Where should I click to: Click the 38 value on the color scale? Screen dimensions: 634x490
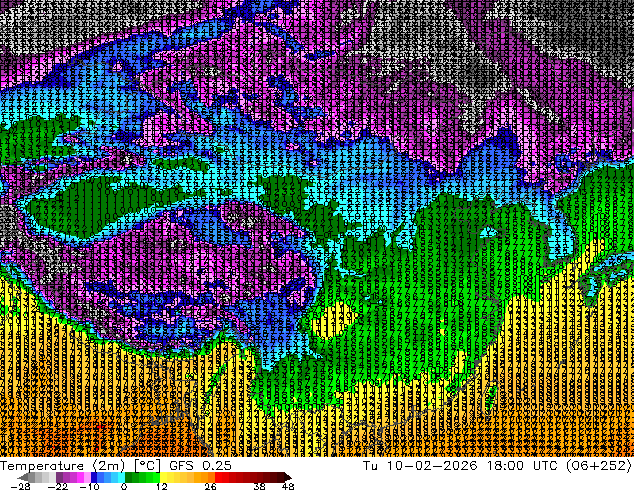pyautogui.click(x=260, y=486)
